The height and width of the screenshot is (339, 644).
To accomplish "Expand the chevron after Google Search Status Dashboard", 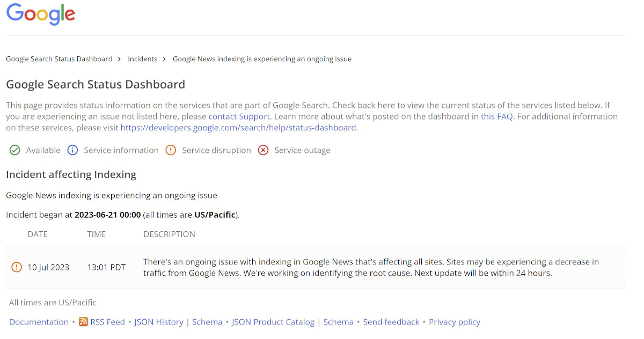I will tap(119, 59).
